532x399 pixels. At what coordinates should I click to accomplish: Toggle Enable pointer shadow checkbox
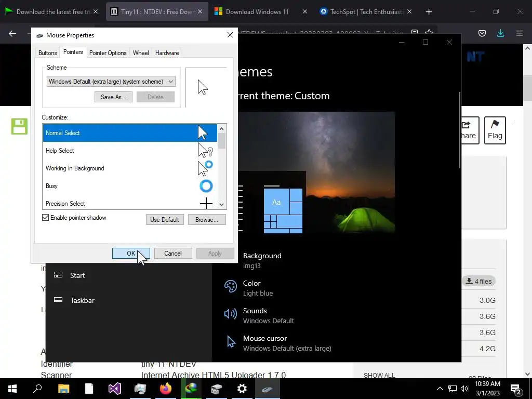click(46, 218)
